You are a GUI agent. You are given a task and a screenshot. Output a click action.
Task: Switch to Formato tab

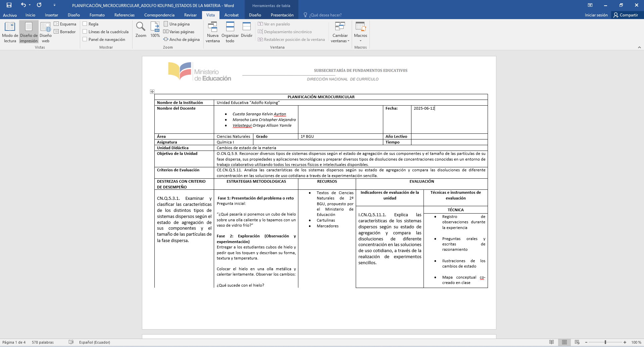pos(97,15)
